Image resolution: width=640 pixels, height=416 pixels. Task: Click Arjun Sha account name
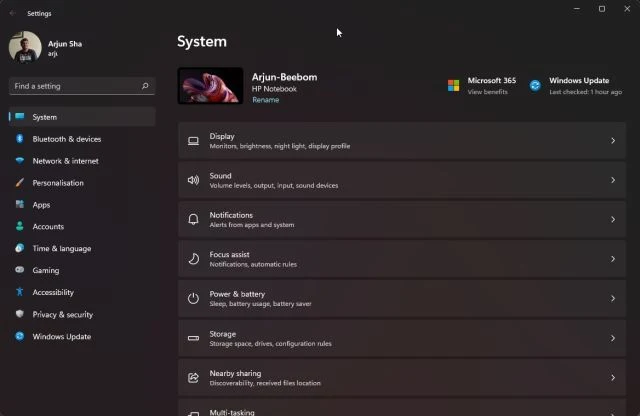tap(65, 44)
